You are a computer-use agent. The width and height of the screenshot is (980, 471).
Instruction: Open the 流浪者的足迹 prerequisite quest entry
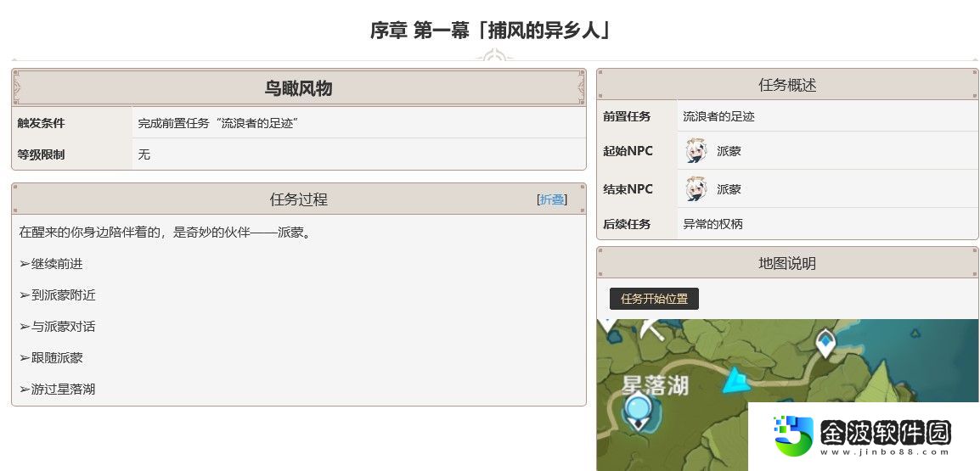(x=718, y=116)
